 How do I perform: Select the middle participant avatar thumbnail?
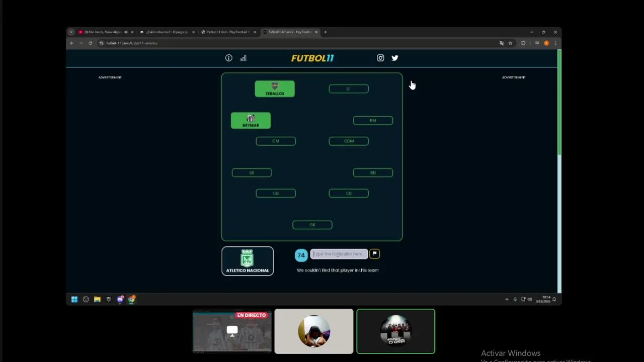[314, 331]
